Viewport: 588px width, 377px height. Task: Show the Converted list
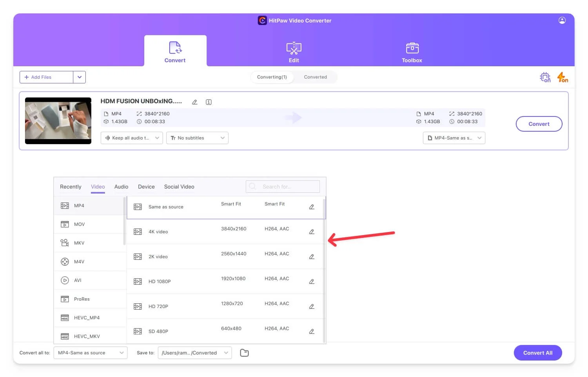(316, 77)
